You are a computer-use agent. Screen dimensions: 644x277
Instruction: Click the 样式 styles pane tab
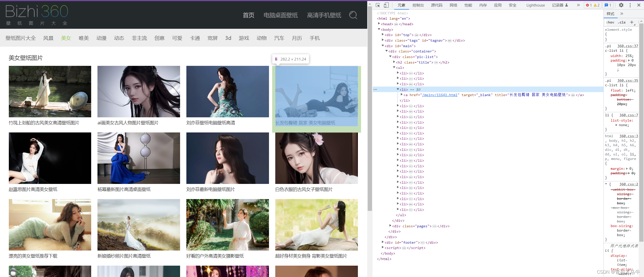611,14
